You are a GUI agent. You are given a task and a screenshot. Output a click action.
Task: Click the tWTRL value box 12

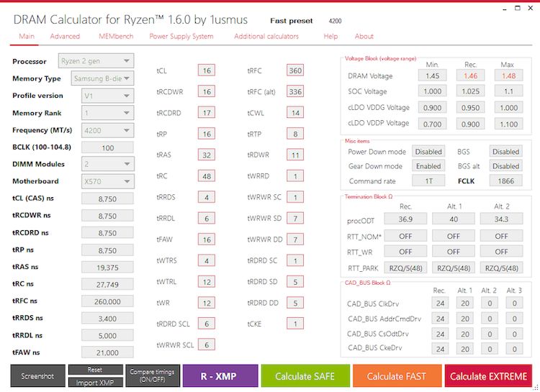click(207, 282)
